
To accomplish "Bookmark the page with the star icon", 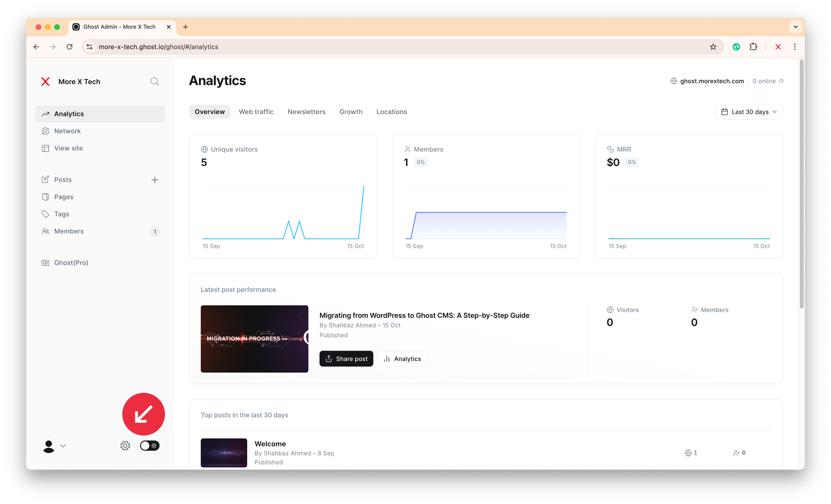I will tap(713, 47).
